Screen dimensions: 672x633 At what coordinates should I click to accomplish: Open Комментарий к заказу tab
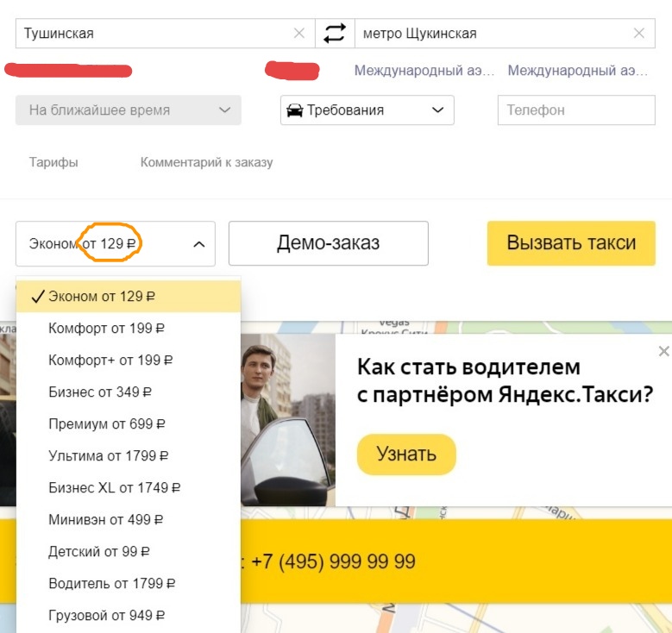(x=206, y=162)
